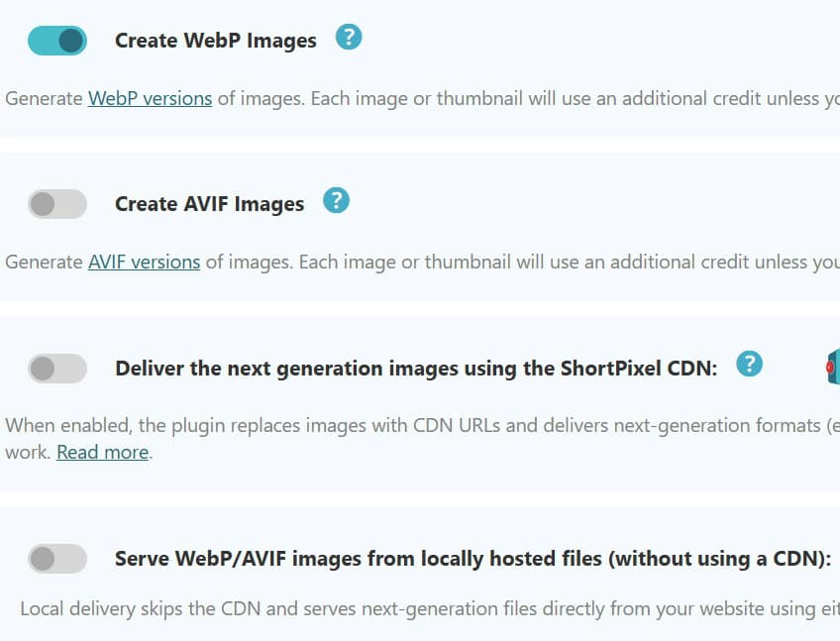The height and width of the screenshot is (641, 840).
Task: Open the AVIF versions link
Action: [144, 263]
